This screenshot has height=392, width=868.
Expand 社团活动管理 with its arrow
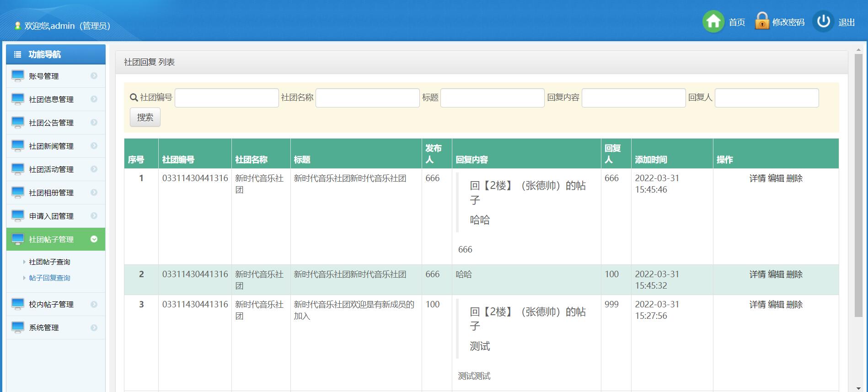(x=94, y=169)
